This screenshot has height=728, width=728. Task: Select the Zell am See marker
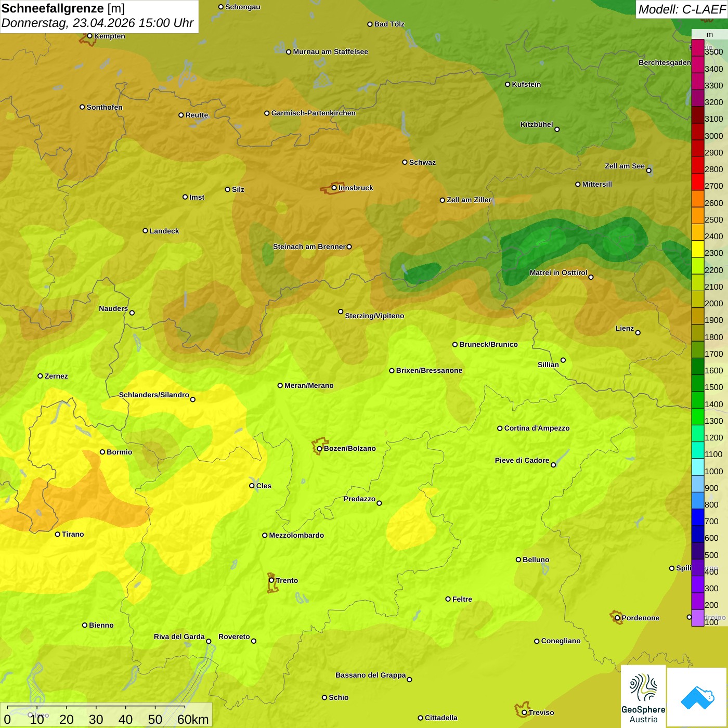pos(648,171)
